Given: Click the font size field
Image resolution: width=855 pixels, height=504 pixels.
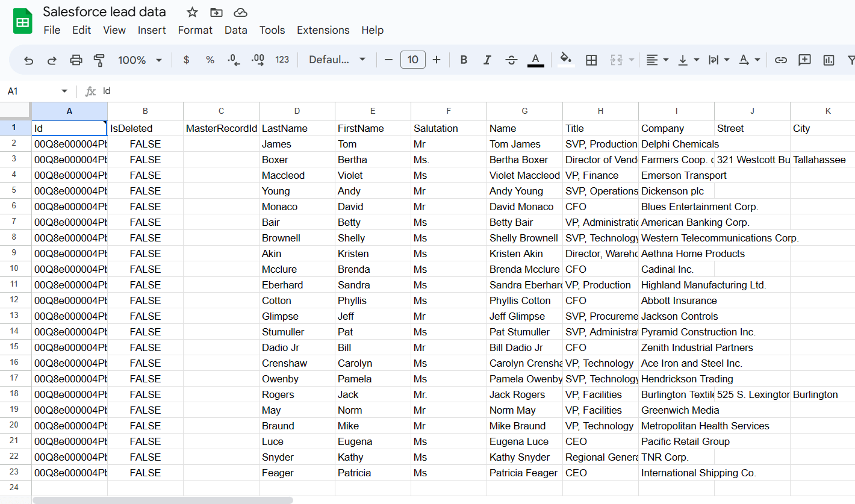Looking at the screenshot, I should [413, 60].
